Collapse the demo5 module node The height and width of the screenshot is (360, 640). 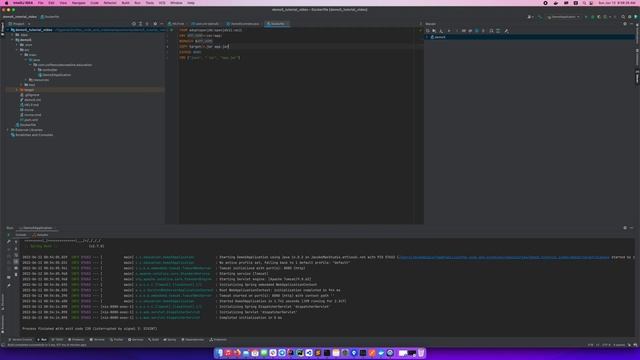point(13,40)
